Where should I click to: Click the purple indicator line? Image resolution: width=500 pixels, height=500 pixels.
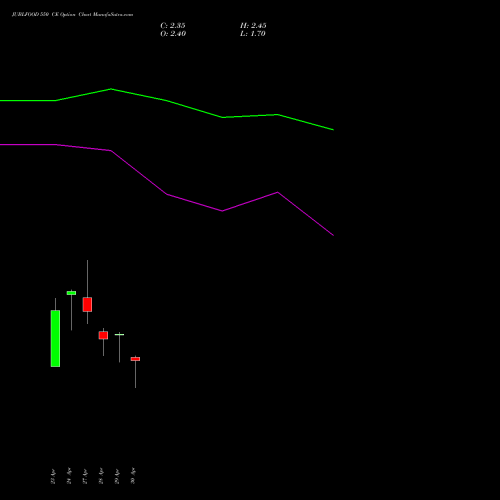[x=167, y=194]
